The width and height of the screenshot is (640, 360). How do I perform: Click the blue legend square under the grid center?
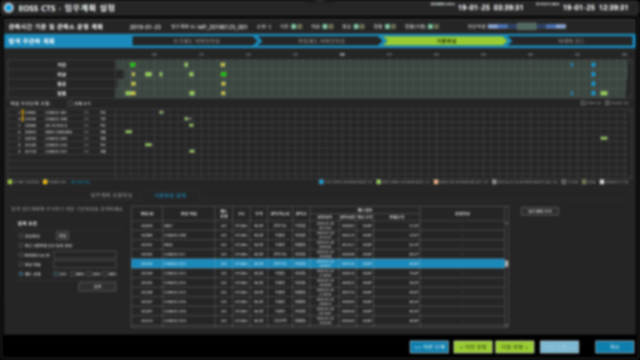tap(321, 182)
